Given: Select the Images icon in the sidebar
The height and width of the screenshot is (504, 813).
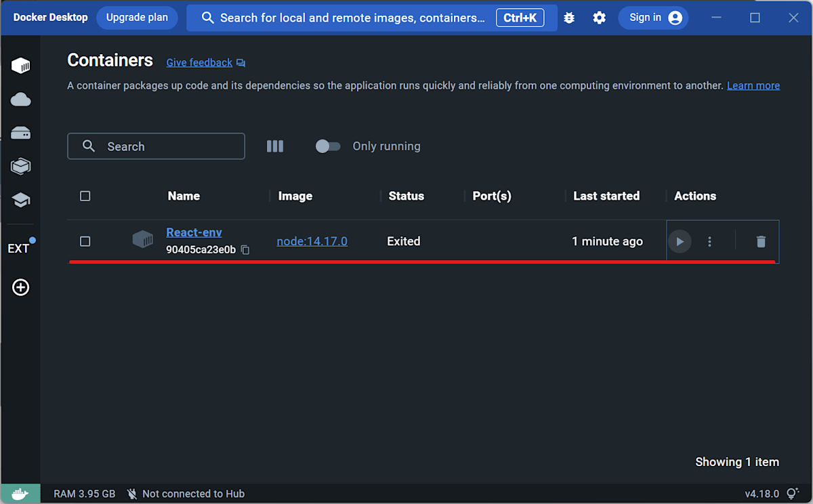Looking at the screenshot, I should 20,100.
